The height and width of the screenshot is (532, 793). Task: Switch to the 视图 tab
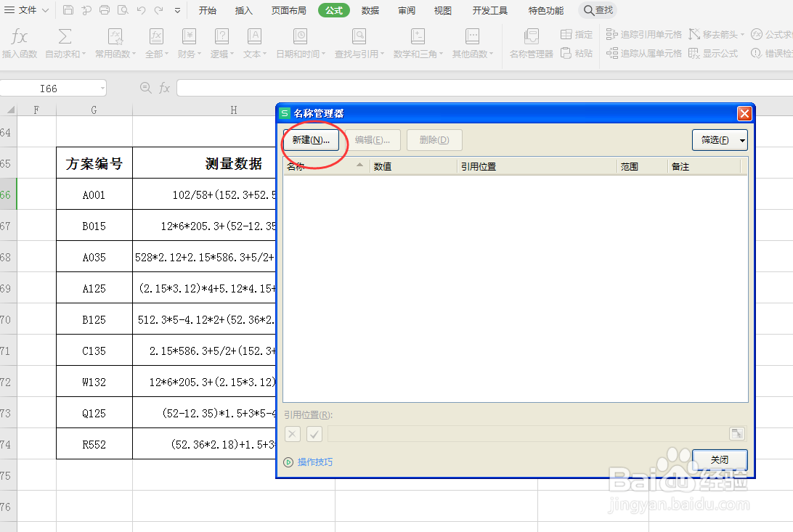[x=443, y=10]
